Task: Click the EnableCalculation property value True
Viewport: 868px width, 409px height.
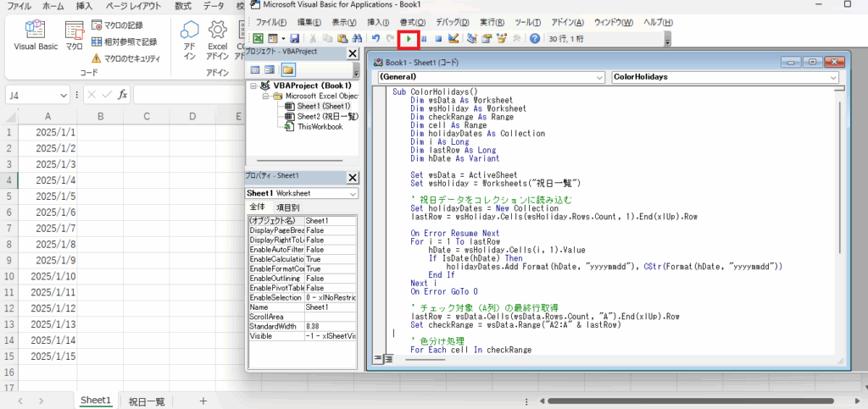Action: (x=331, y=259)
